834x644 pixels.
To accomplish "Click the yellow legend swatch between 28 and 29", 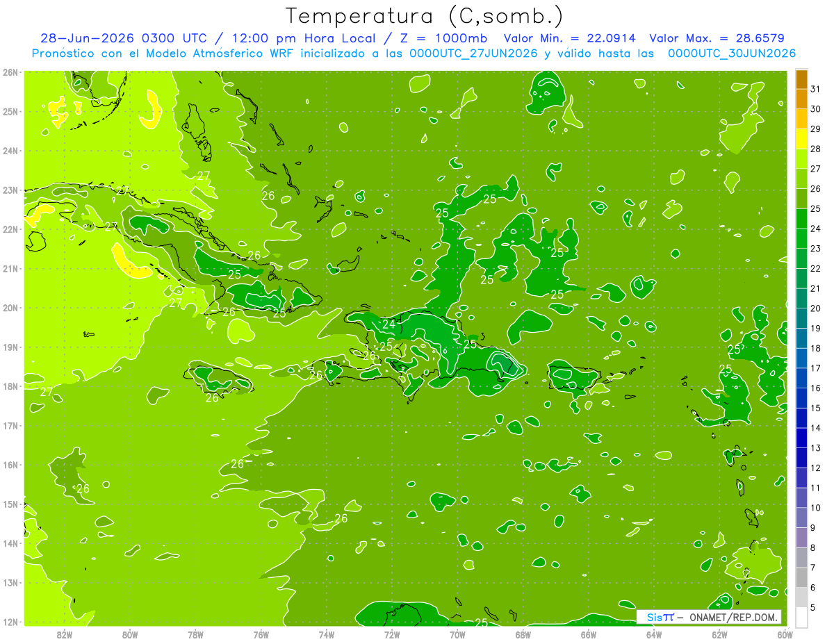I will tap(801, 139).
